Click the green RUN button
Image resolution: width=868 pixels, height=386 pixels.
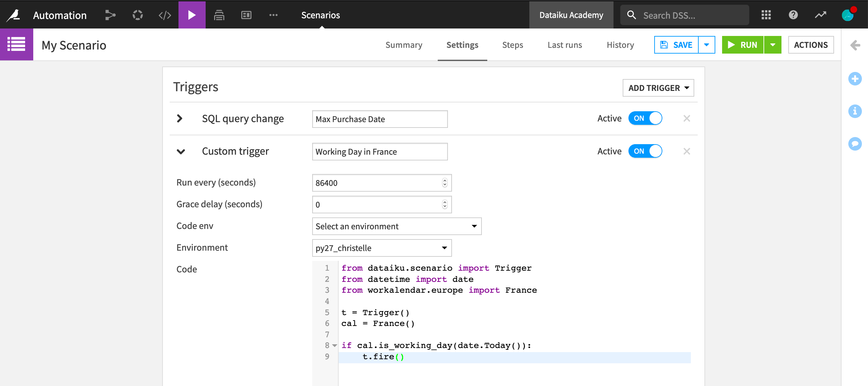(743, 44)
